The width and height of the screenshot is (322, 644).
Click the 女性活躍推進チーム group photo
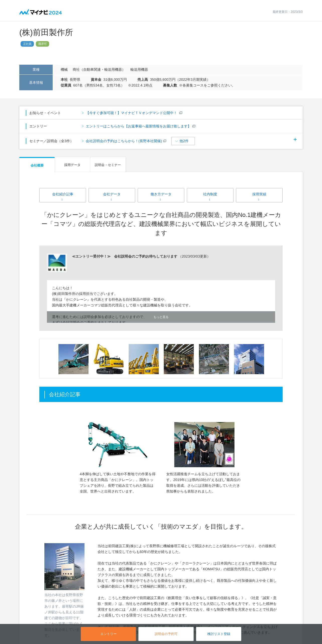coord(204,444)
